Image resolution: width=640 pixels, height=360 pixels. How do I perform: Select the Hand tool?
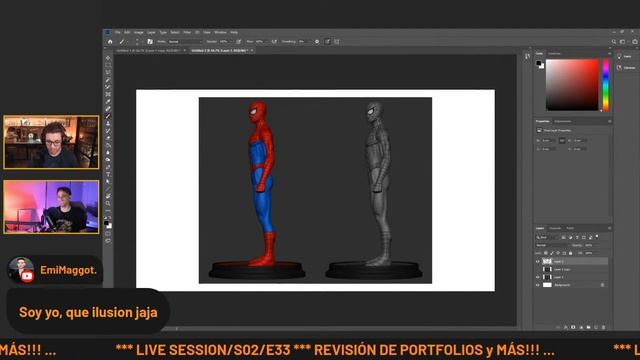coord(108,196)
